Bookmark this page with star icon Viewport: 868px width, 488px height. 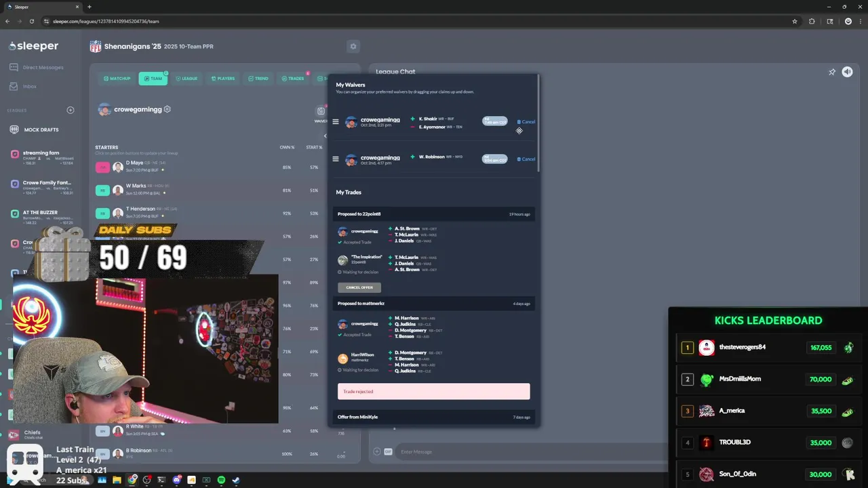click(795, 21)
